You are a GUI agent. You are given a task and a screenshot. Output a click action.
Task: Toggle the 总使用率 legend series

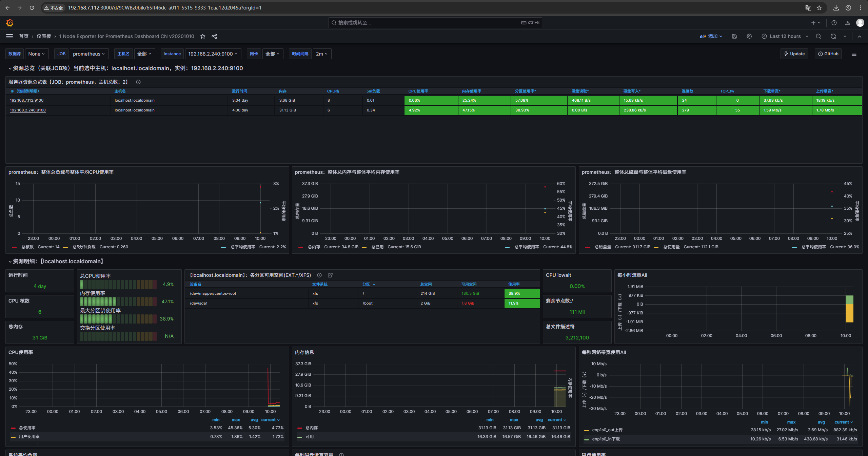(27, 428)
